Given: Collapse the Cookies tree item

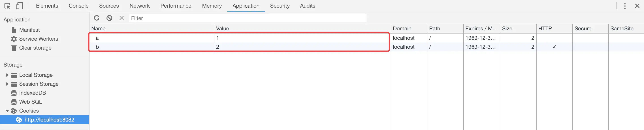Looking at the screenshot, I should pyautogui.click(x=7, y=111).
